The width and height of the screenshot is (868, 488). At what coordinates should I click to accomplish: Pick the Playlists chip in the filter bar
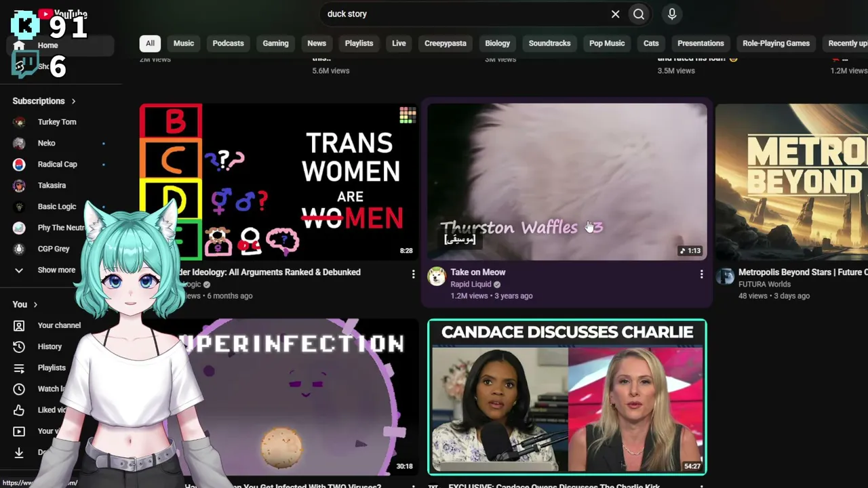359,43
